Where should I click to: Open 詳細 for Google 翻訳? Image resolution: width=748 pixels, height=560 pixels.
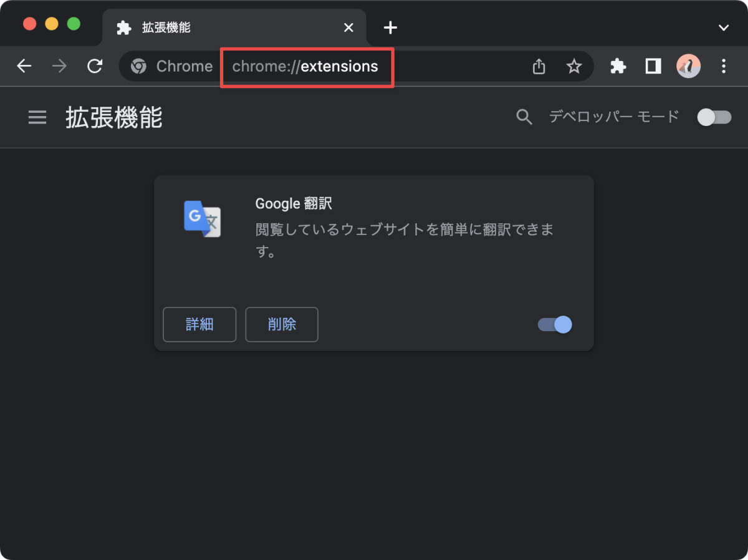tap(199, 324)
